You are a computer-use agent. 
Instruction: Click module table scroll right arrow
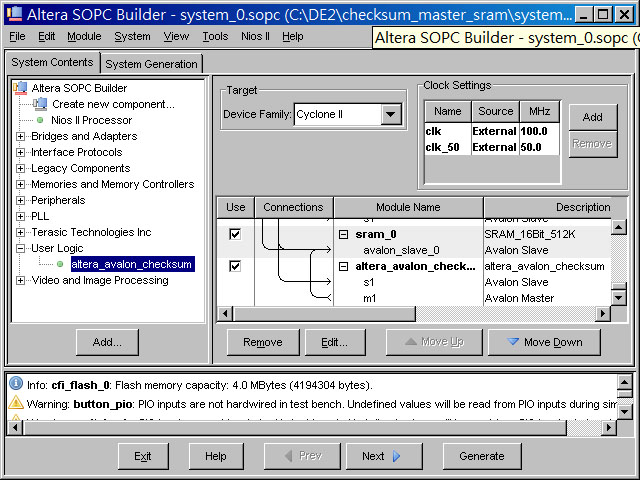click(602, 314)
